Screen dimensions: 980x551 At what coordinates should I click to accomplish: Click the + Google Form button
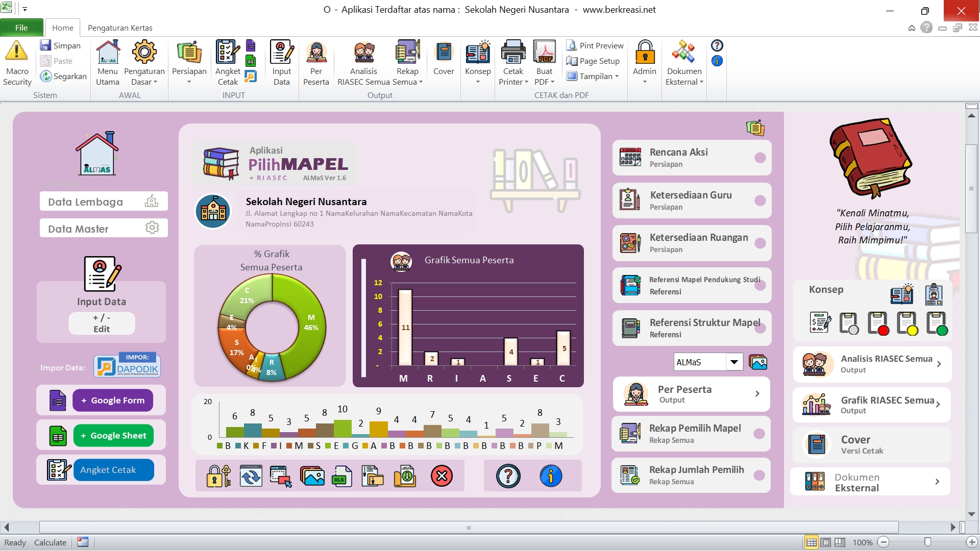[112, 400]
